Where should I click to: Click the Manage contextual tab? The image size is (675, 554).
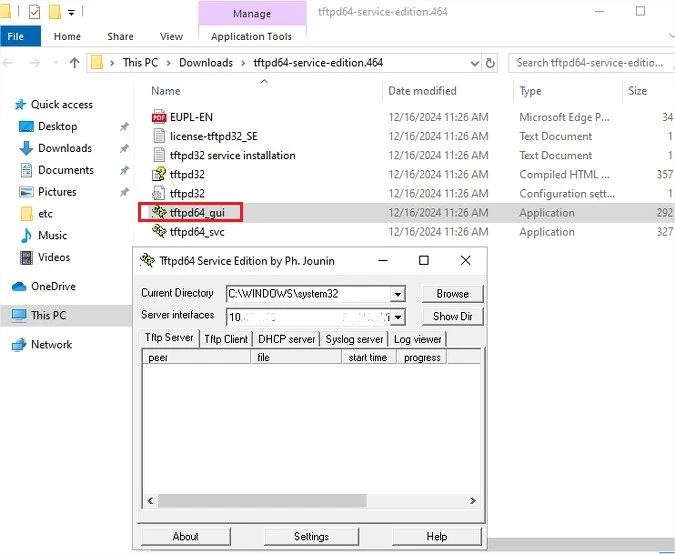252,13
